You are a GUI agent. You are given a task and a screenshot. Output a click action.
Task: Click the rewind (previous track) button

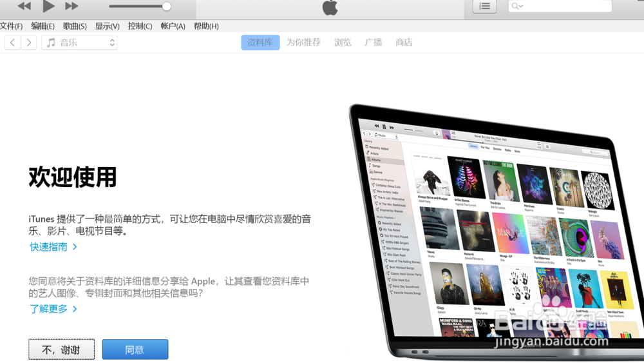pos(24,6)
